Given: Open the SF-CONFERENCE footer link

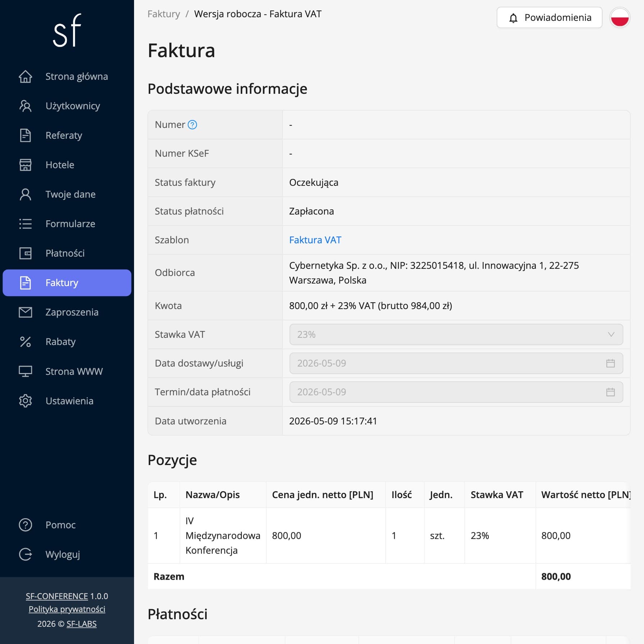Looking at the screenshot, I should point(57,596).
